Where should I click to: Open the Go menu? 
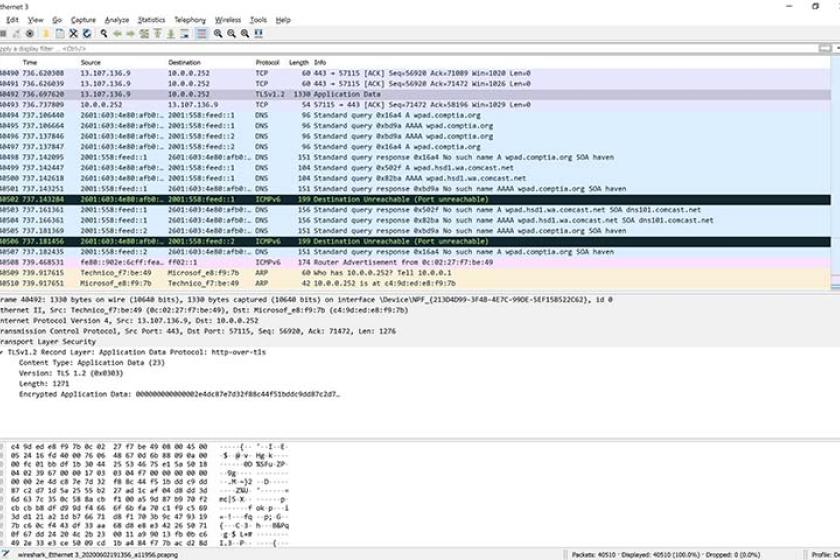[x=57, y=20]
